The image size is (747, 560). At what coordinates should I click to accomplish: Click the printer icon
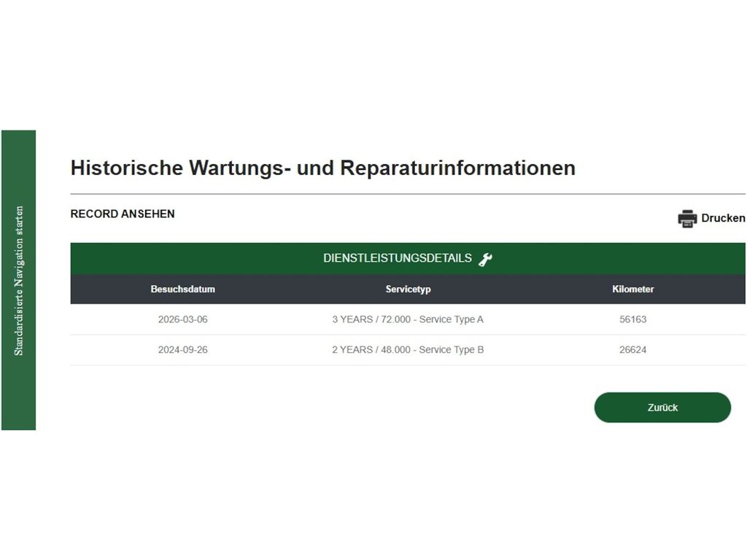687,219
